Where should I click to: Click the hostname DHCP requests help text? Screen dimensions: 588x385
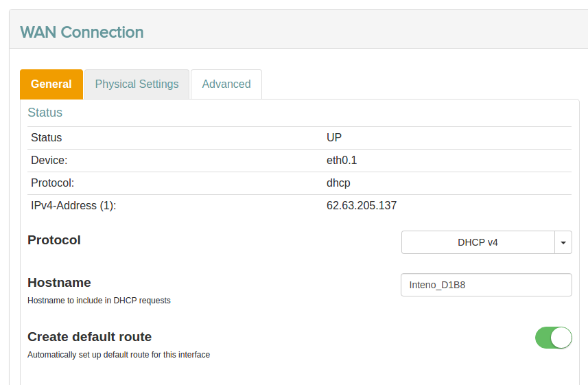pos(99,301)
